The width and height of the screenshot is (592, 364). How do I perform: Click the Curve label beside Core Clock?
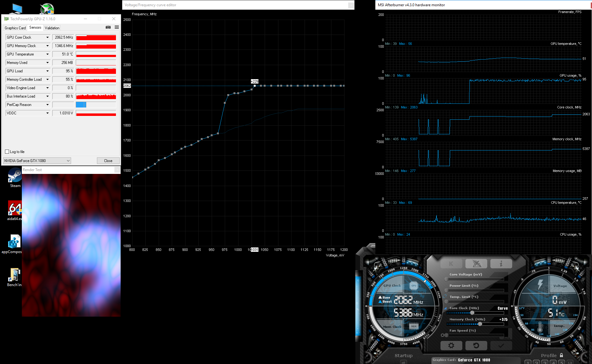pos(503,308)
